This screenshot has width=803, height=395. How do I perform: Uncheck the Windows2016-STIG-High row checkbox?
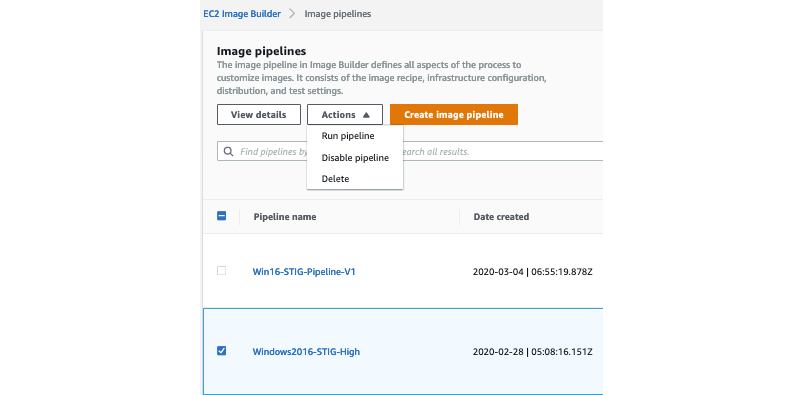pos(221,351)
